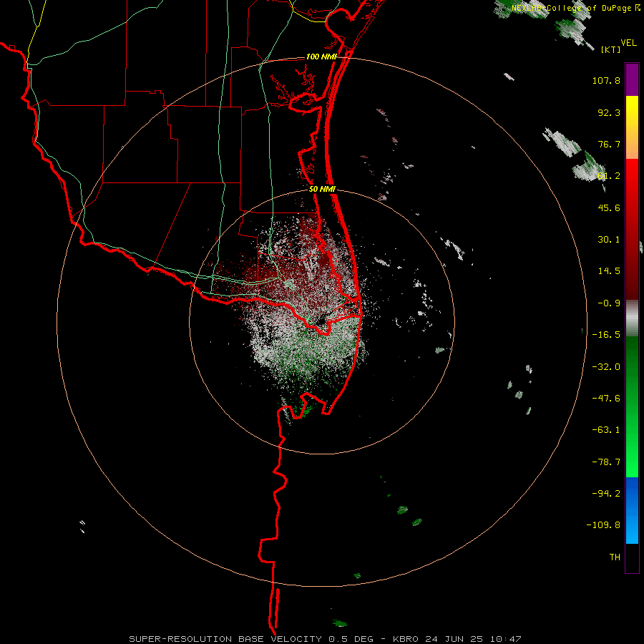This screenshot has height=644, width=644.
Task: Pick the purple segment of the velocity scale
Action: tap(632, 80)
